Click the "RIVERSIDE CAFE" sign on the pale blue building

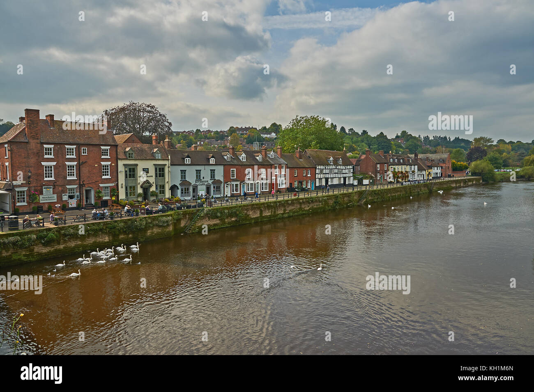point(202,183)
